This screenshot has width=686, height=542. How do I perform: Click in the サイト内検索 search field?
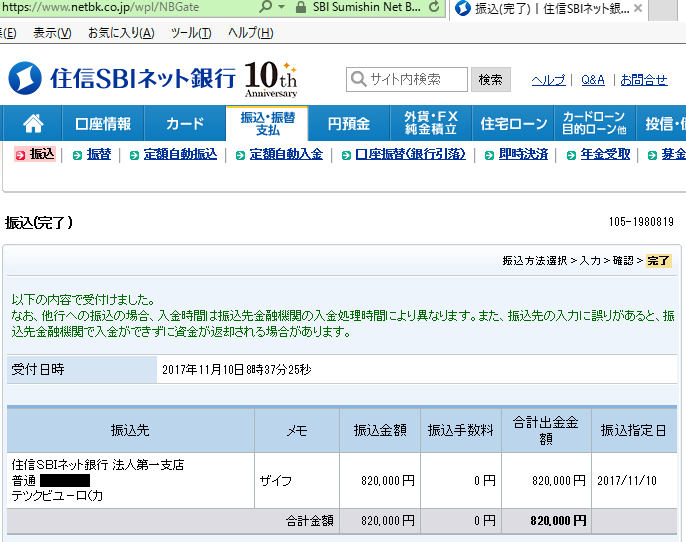(406, 79)
